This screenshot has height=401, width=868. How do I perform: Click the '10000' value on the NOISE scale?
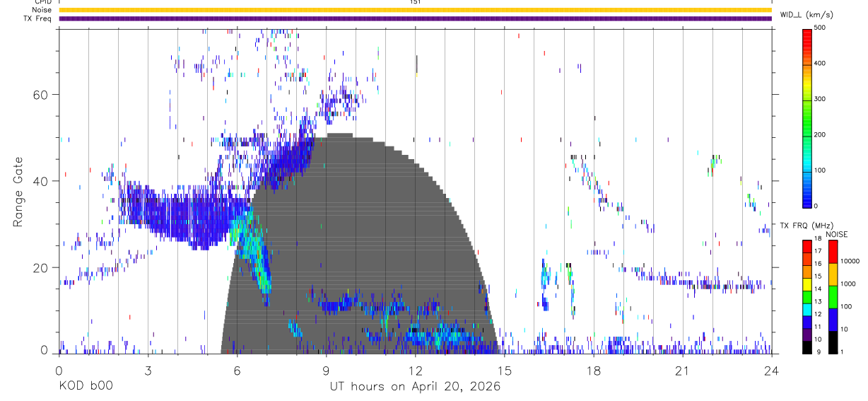(850, 261)
